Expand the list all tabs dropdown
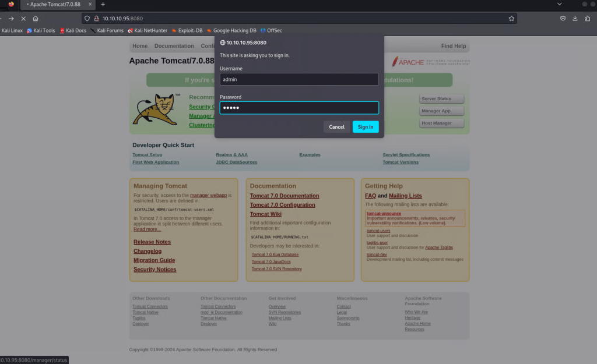The width and height of the screenshot is (597, 364). point(560,4)
